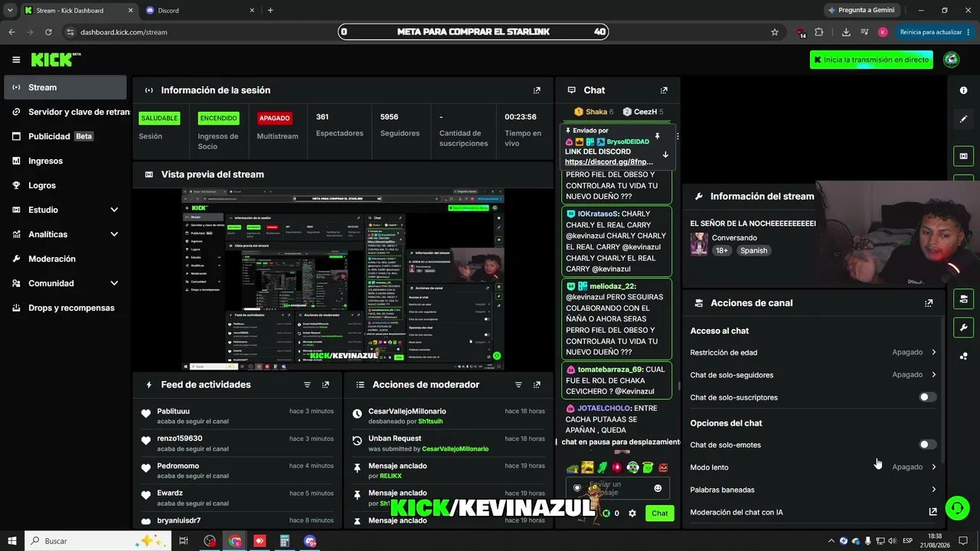
Task: Click the stream preview thumbnail
Action: tap(342, 279)
